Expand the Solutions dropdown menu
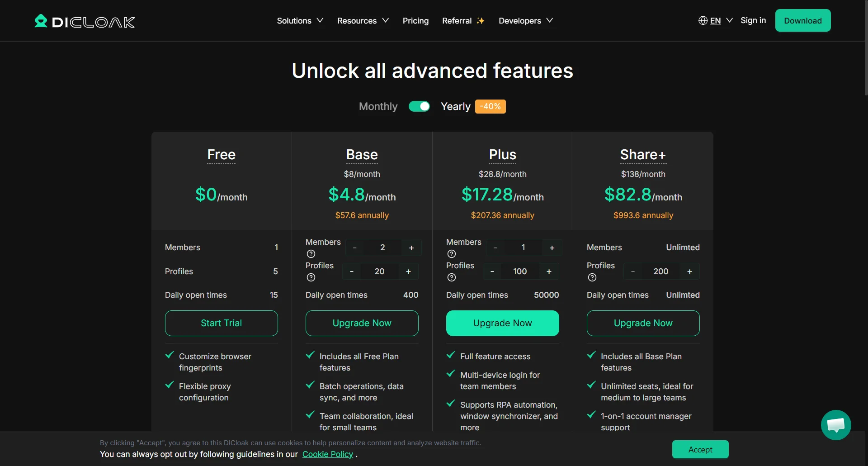Viewport: 868px width, 466px height. click(x=300, y=20)
